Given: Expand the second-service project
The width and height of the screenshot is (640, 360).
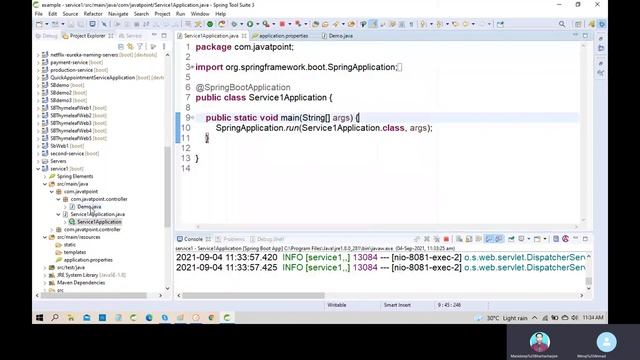Looking at the screenshot, I should (x=38, y=153).
